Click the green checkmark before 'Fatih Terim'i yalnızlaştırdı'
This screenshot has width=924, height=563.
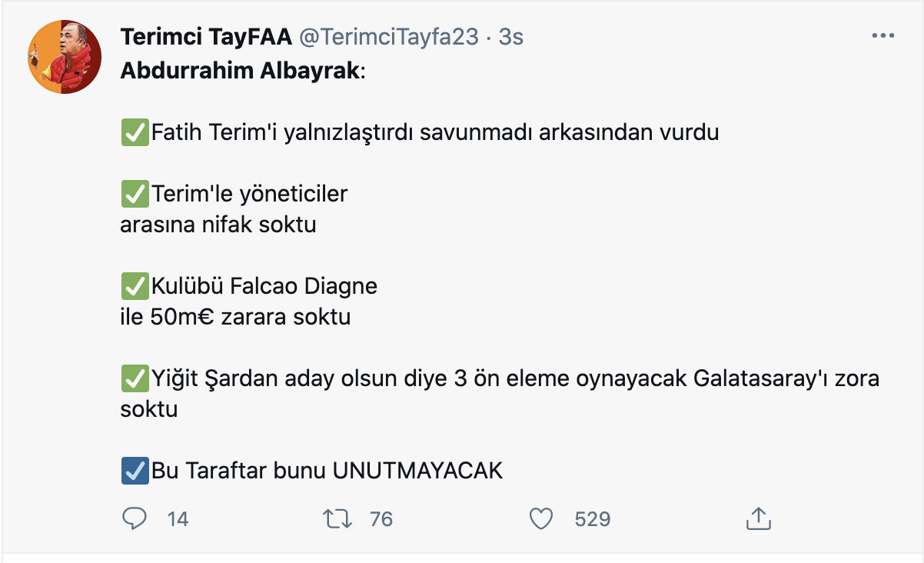(x=135, y=132)
